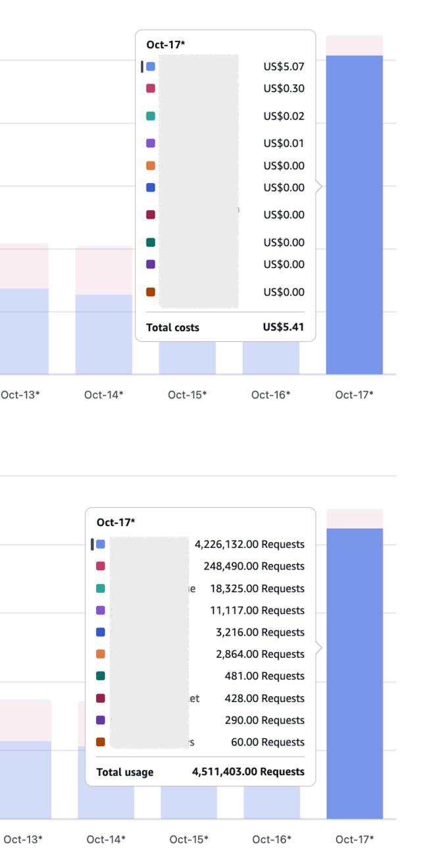Click the crimson swatch beside US$0.30
Image resolution: width=421 pixels, height=868 pixels.
point(151,88)
